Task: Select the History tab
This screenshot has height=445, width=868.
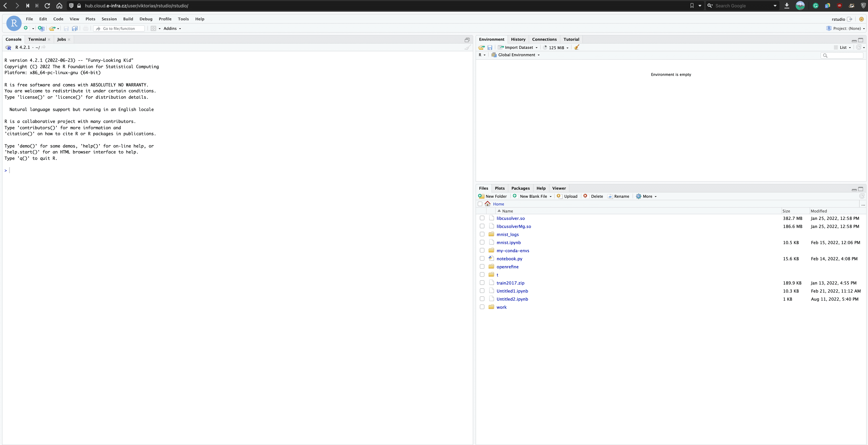Action: click(518, 39)
